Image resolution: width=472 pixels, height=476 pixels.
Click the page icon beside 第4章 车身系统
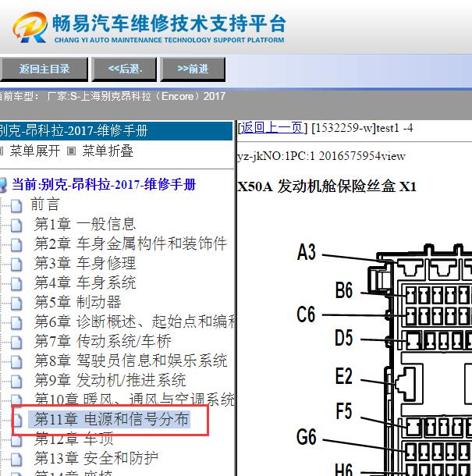click(16, 284)
